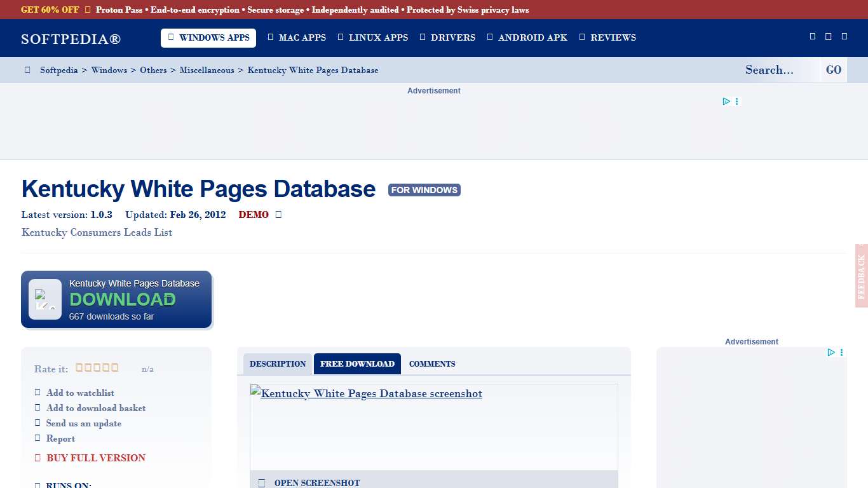Screen dimensions: 868x488
Task: Click the Report icon in the sidebar
Action: pos(37,438)
